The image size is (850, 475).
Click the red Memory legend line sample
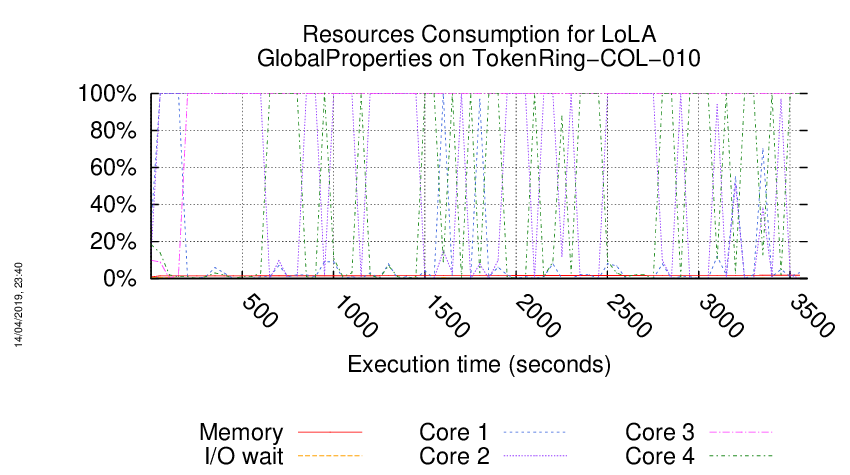pos(330,432)
